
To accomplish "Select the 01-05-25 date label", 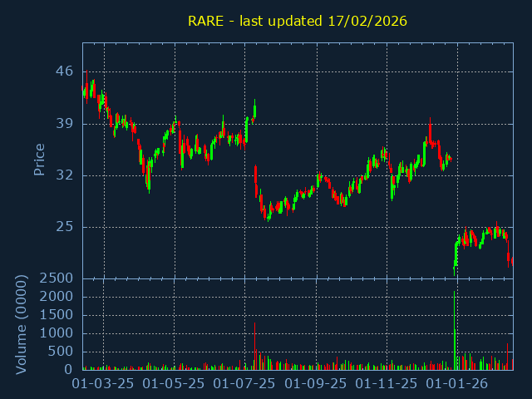I will click(x=174, y=384).
